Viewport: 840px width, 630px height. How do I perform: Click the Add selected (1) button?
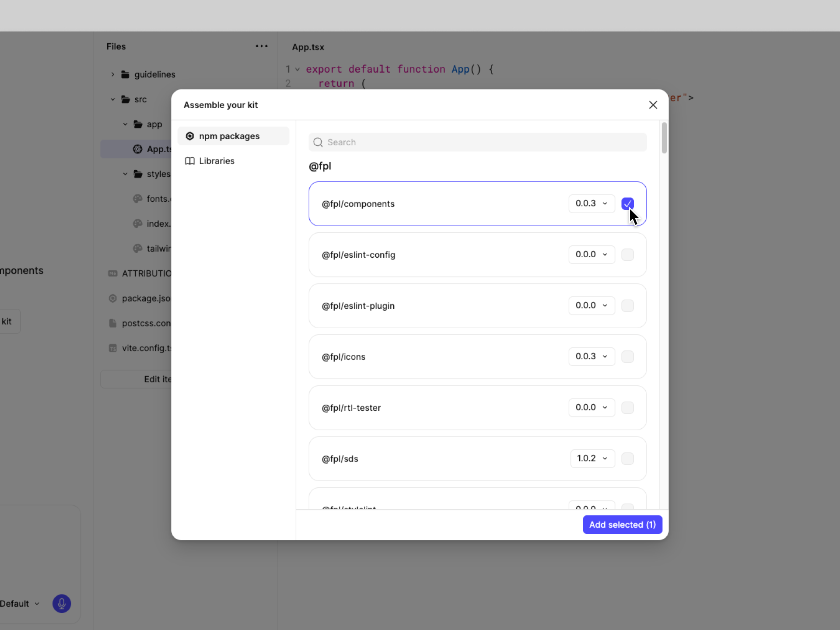tap(622, 525)
